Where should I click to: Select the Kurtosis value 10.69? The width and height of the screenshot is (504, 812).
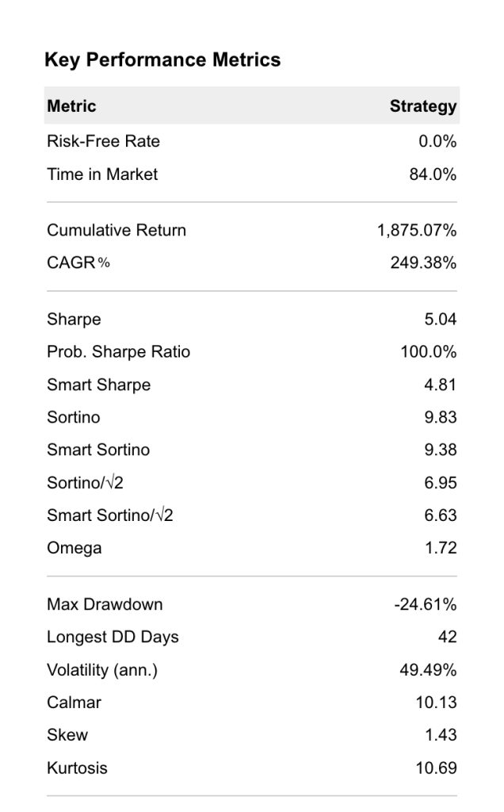click(x=436, y=768)
